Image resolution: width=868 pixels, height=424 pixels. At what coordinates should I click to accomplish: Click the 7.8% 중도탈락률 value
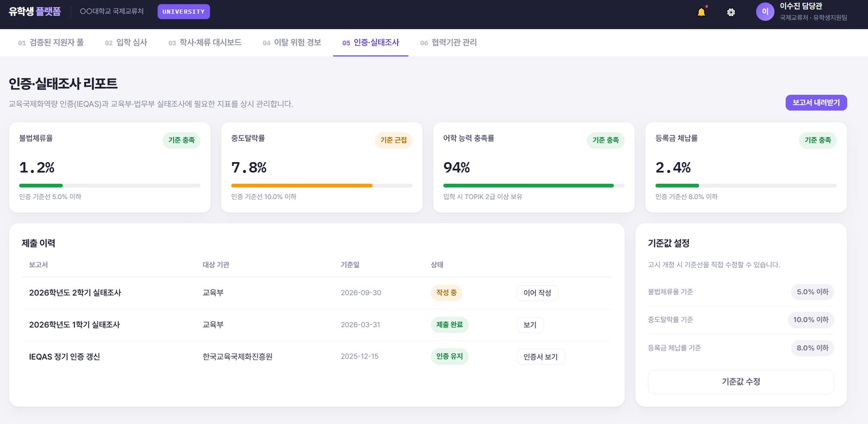[249, 168]
